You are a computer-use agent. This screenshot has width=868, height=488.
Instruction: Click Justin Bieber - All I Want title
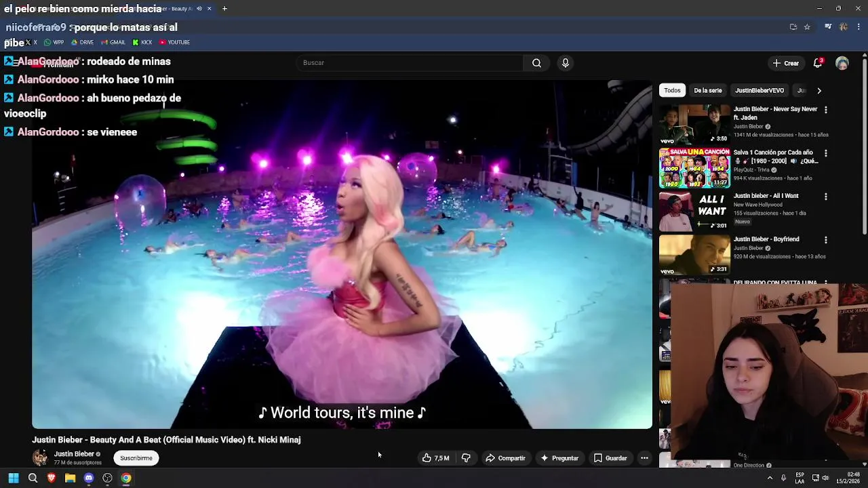766,196
